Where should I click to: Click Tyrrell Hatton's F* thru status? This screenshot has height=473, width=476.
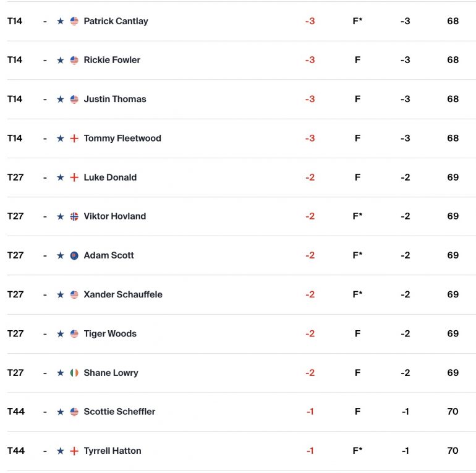click(357, 451)
